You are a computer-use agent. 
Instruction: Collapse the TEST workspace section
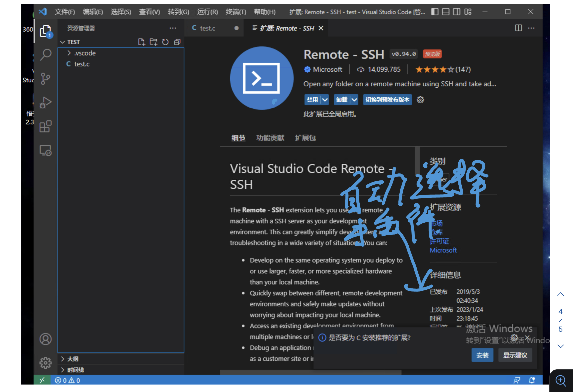pyautogui.click(x=70, y=42)
